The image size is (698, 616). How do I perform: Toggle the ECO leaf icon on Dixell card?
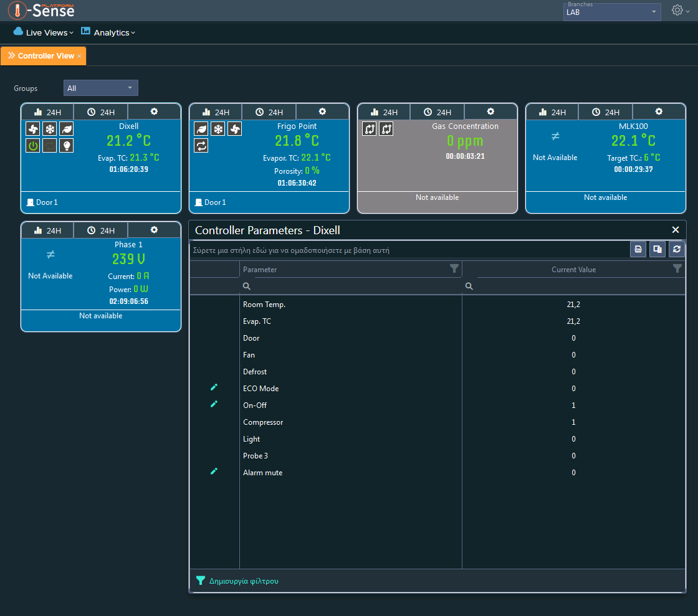tap(66, 129)
